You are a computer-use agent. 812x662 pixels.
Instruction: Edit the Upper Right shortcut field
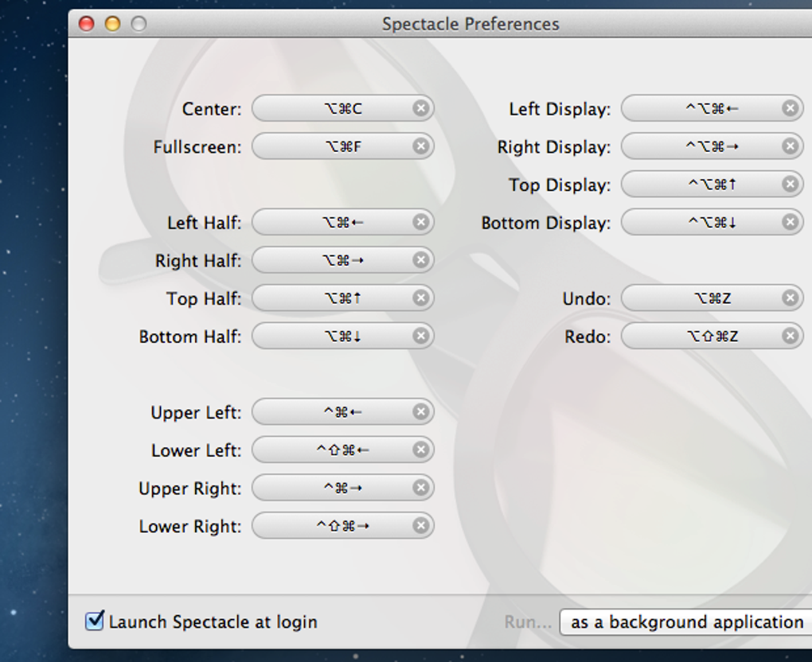point(334,488)
